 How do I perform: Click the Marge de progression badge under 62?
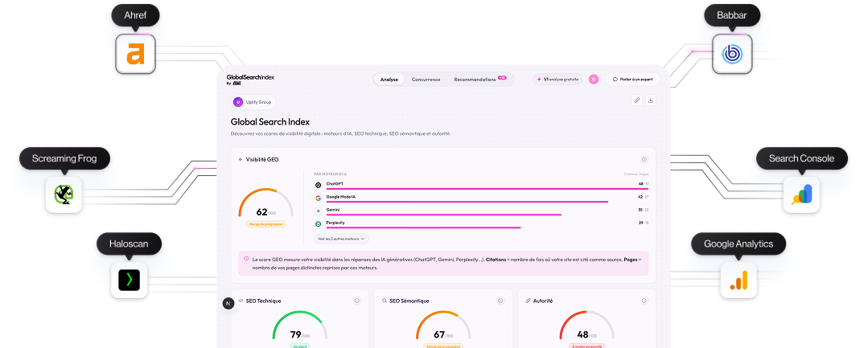[x=266, y=224]
